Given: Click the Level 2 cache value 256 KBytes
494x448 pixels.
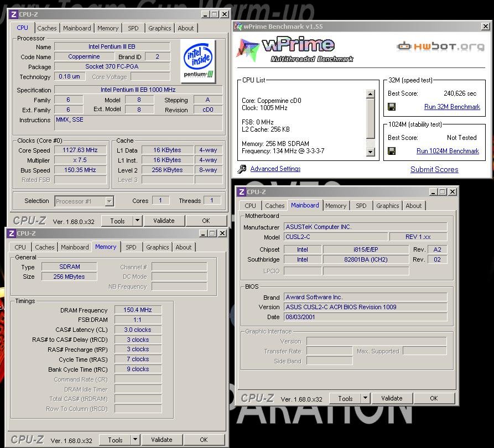Looking at the screenshot, I should point(167,170).
